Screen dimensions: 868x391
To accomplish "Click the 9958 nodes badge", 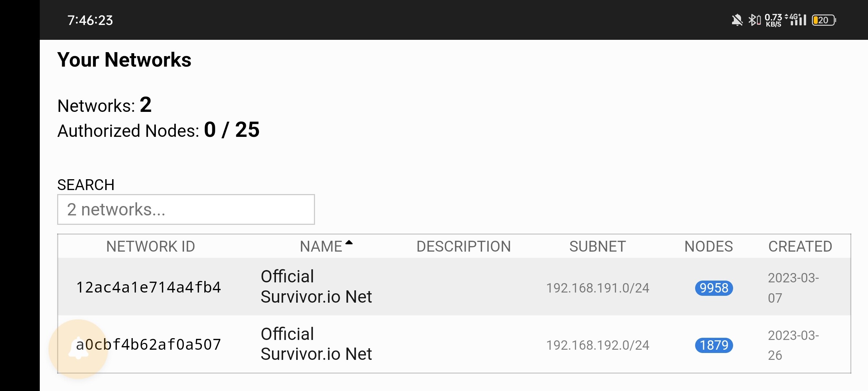I will click(x=714, y=288).
